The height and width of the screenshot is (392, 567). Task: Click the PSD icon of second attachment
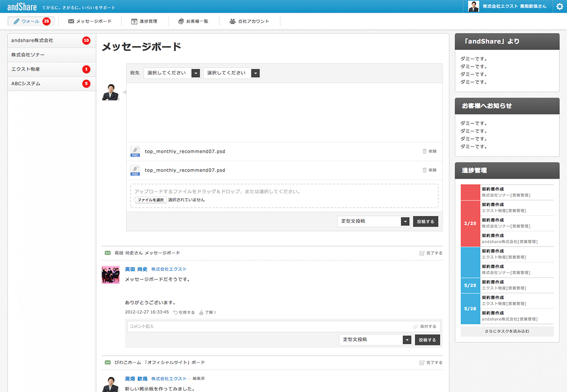click(135, 170)
